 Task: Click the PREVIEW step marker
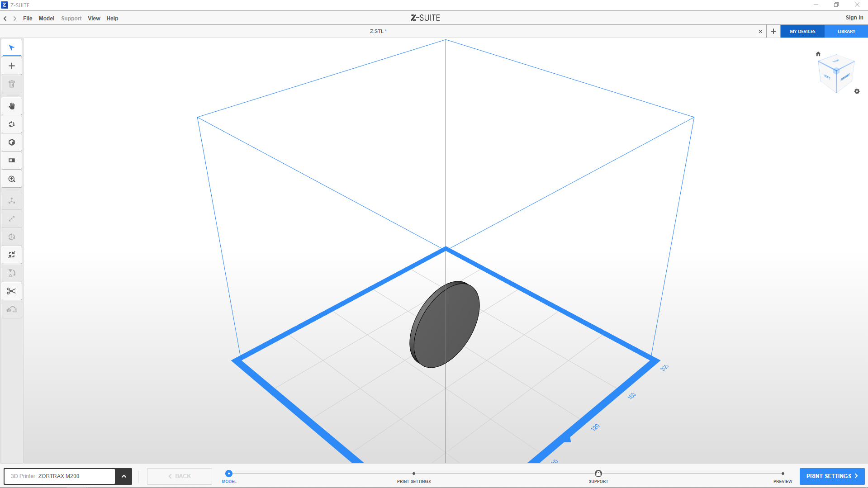(x=783, y=474)
